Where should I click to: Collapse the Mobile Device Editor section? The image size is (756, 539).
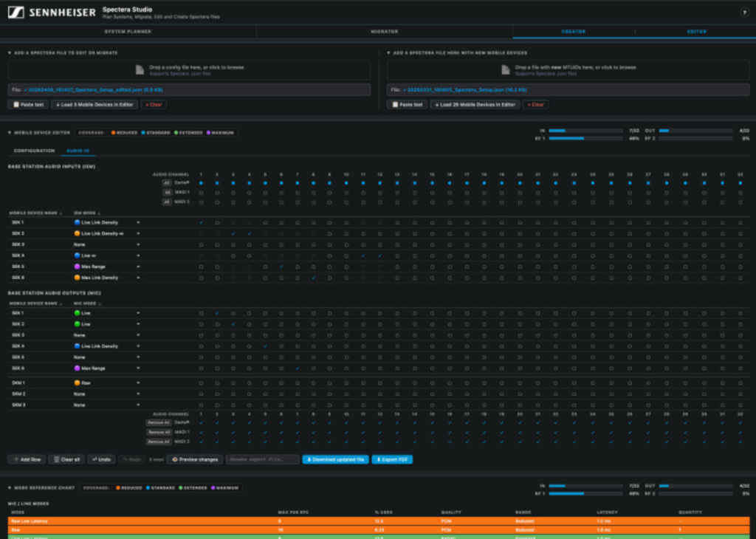10,133
